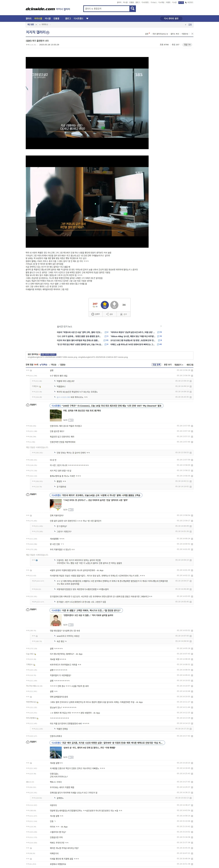The width and height of the screenshot is (219, 868).
Task: Click the 댓글 79 button in post header
Action: pos(187,44)
